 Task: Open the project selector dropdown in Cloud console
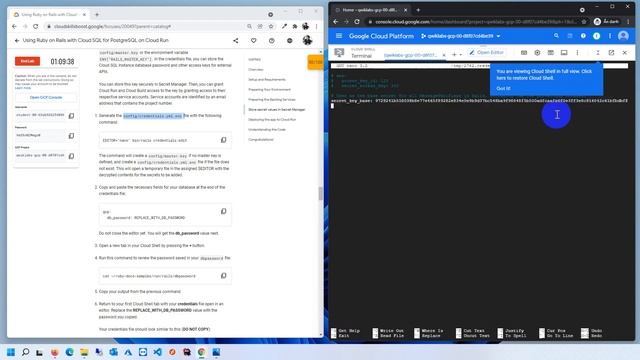[x=460, y=36]
